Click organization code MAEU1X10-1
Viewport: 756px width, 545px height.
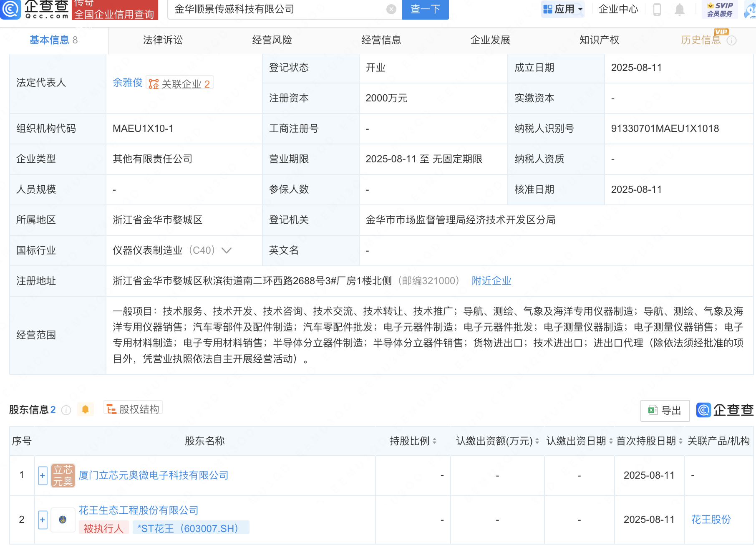pyautogui.click(x=143, y=129)
